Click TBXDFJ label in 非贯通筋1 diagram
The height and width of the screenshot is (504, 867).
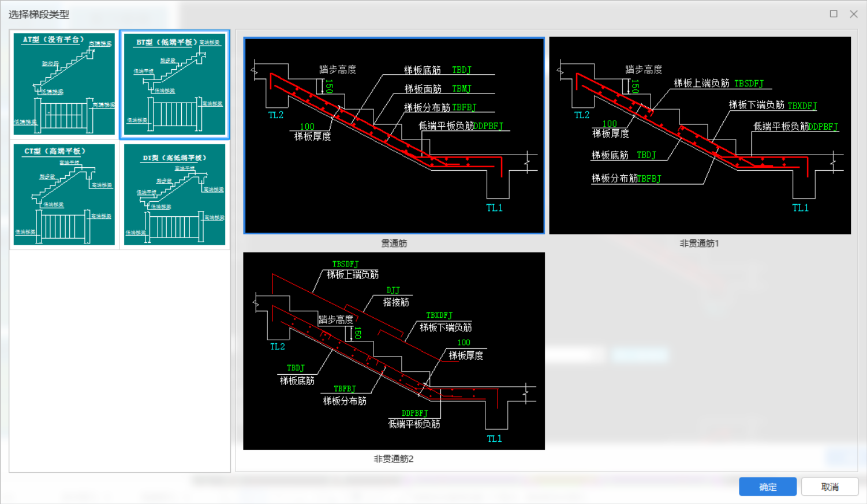(802, 106)
